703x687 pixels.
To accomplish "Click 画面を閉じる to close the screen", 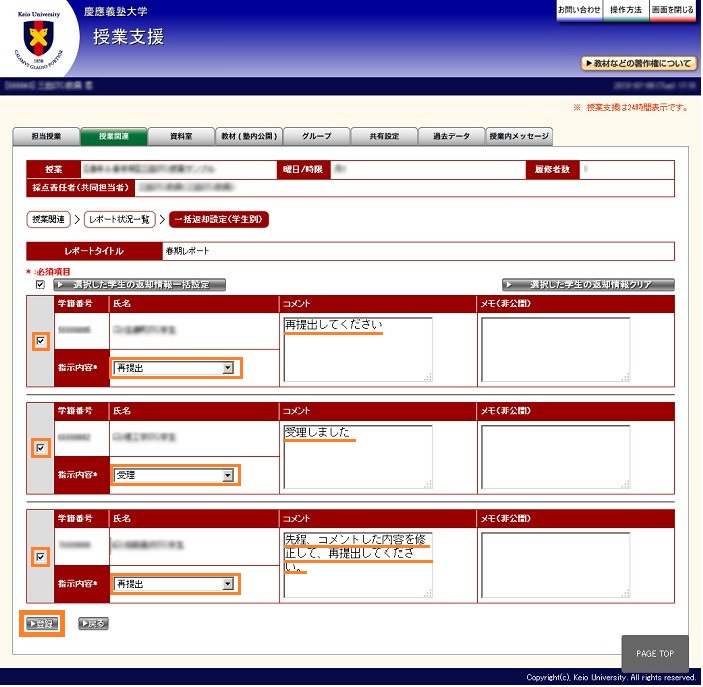I will [x=672, y=9].
